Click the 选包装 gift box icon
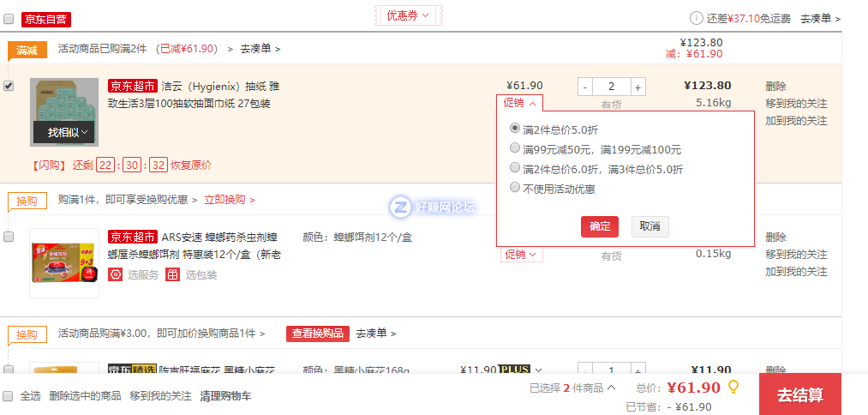 tap(173, 274)
